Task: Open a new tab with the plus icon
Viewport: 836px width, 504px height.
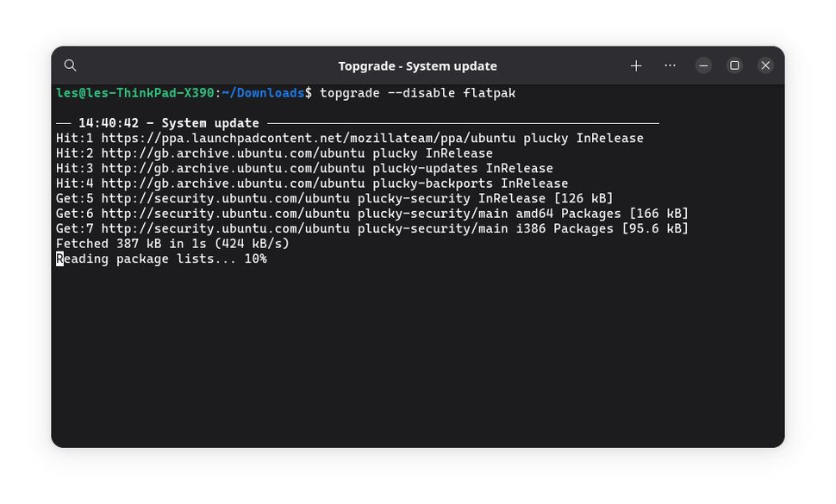Action: [x=635, y=65]
